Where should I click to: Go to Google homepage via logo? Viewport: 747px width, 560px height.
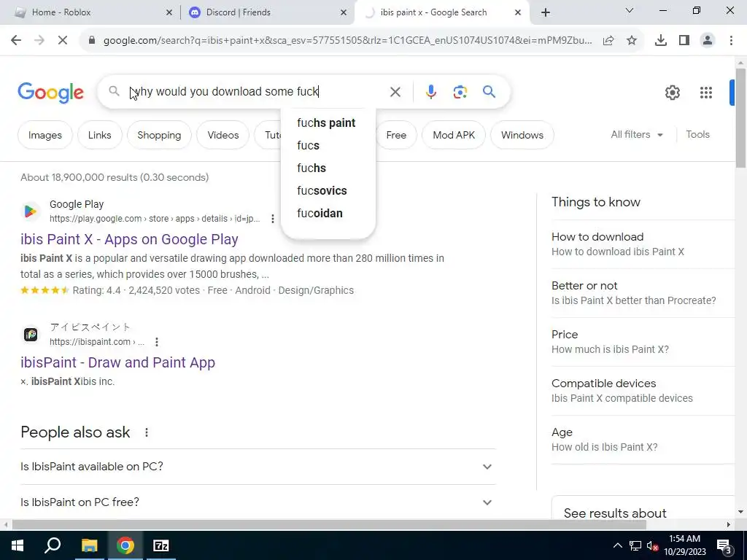[x=51, y=93]
